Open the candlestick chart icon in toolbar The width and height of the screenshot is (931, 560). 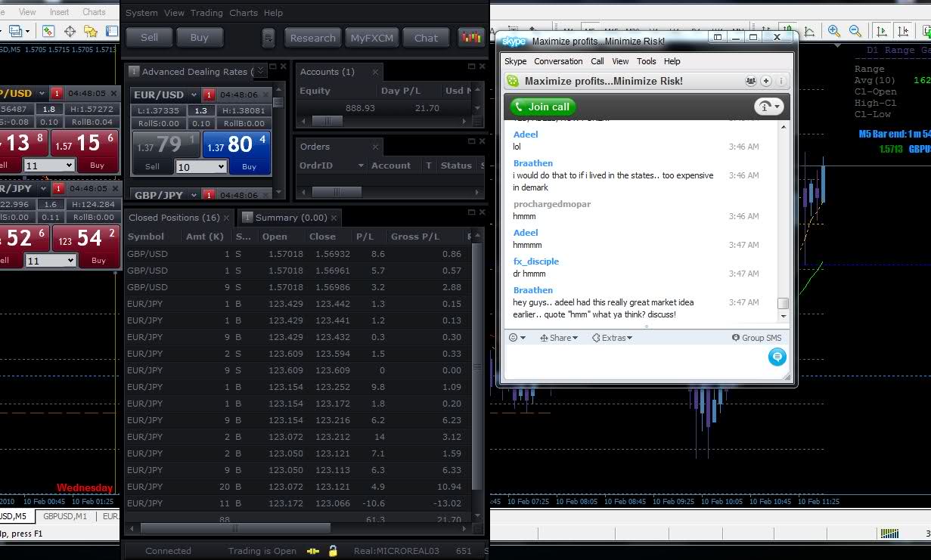coord(470,37)
